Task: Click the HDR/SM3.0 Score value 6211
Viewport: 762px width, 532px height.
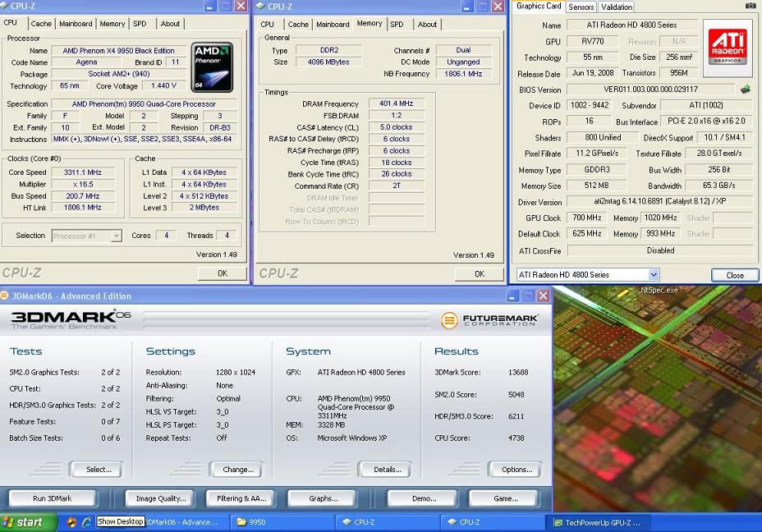Action: [x=516, y=416]
